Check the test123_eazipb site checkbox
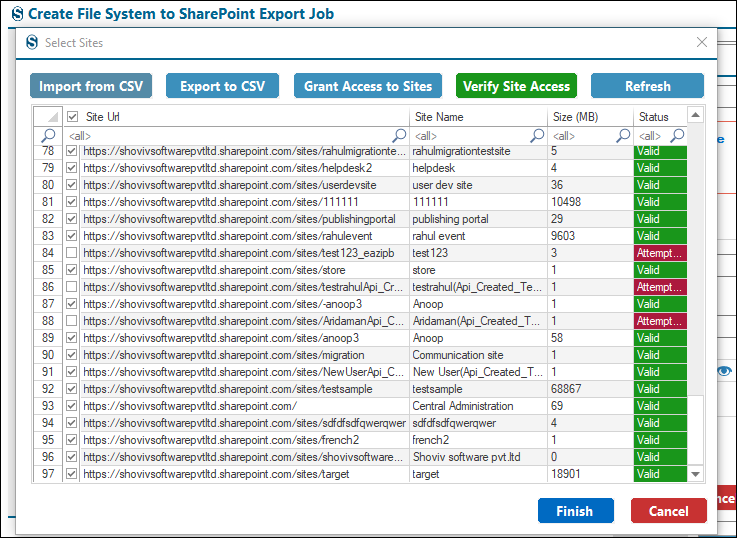The image size is (737, 538). coord(71,253)
